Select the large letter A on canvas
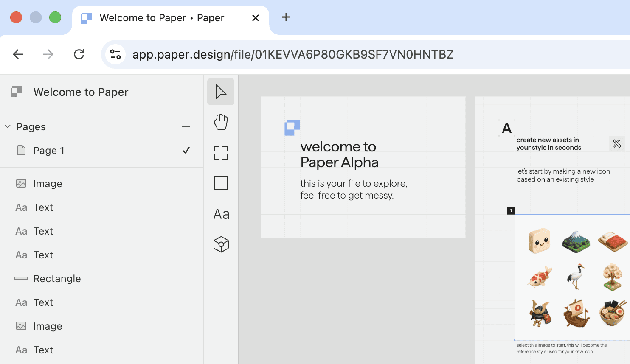The width and height of the screenshot is (630, 364). click(x=506, y=128)
